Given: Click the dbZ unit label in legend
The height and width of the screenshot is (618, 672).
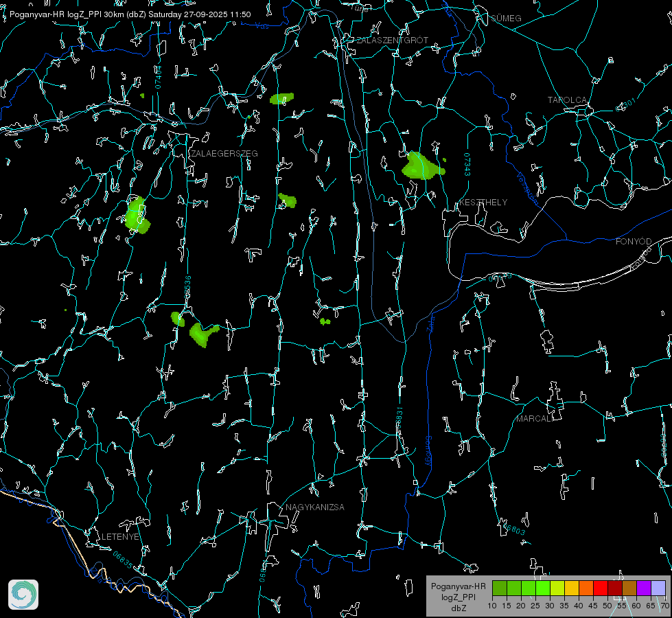Looking at the screenshot, I should [458, 608].
